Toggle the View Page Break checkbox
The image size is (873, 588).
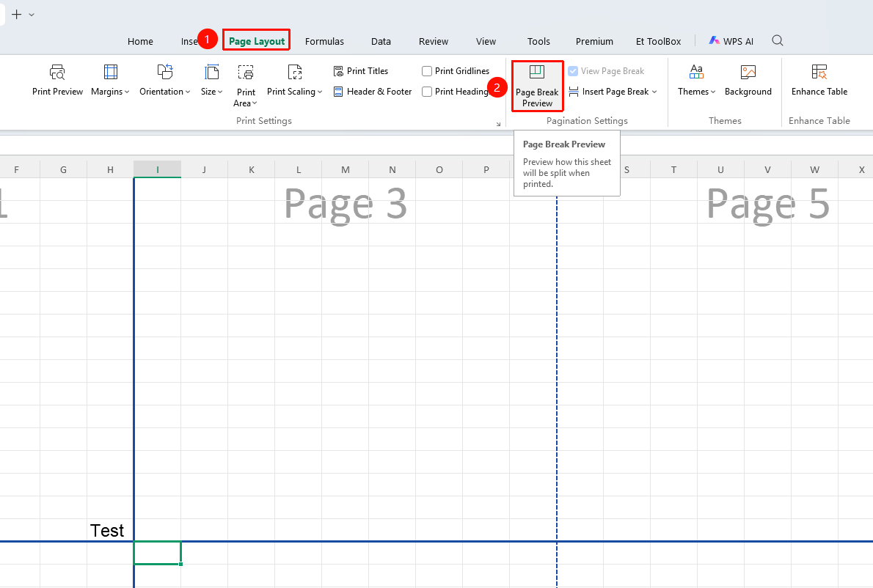[x=573, y=71]
